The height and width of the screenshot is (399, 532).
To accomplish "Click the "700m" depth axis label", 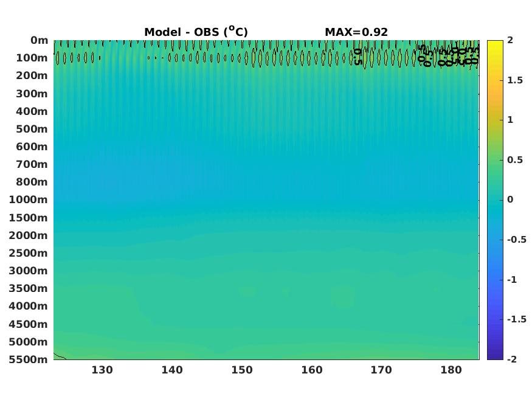I will (32, 164).
